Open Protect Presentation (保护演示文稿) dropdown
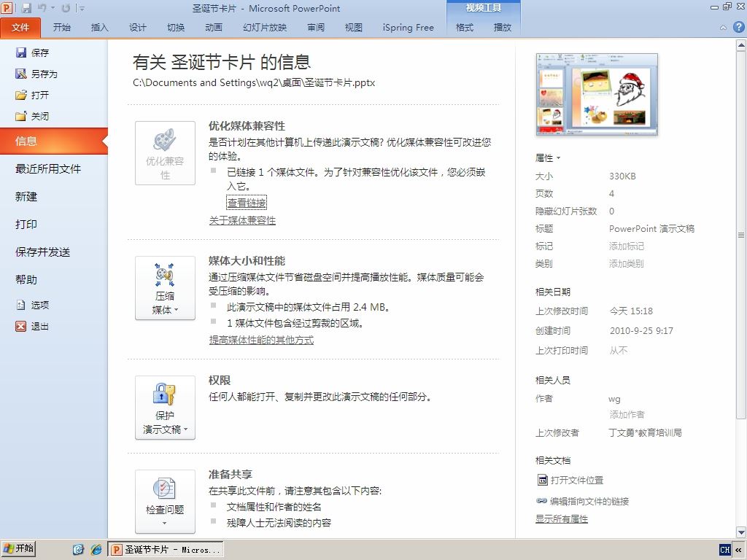Screen dimensions: 747x560 coord(165,408)
